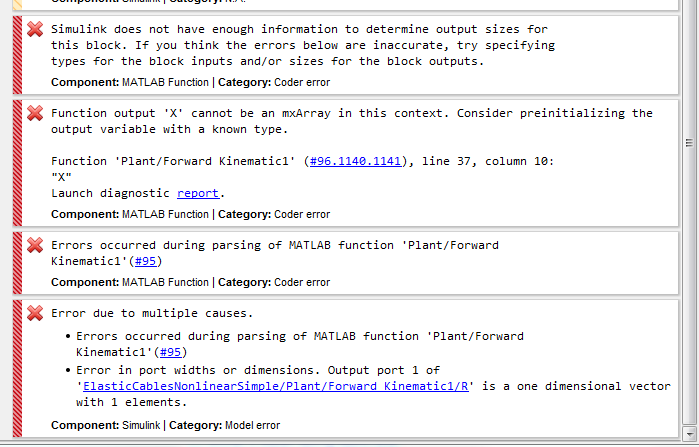Open the #96.1140.1141 function location link
699x447 pixels.
point(353,161)
